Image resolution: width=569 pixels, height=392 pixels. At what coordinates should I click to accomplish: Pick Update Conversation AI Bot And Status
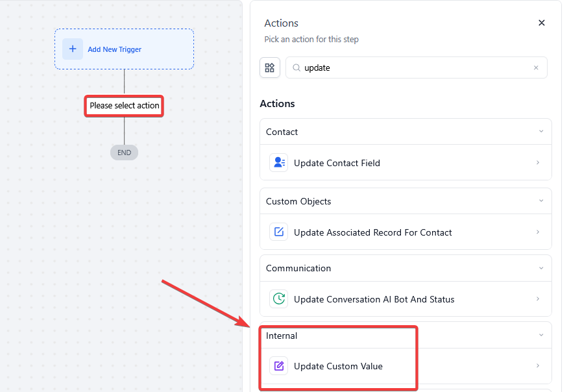pyautogui.click(x=374, y=299)
